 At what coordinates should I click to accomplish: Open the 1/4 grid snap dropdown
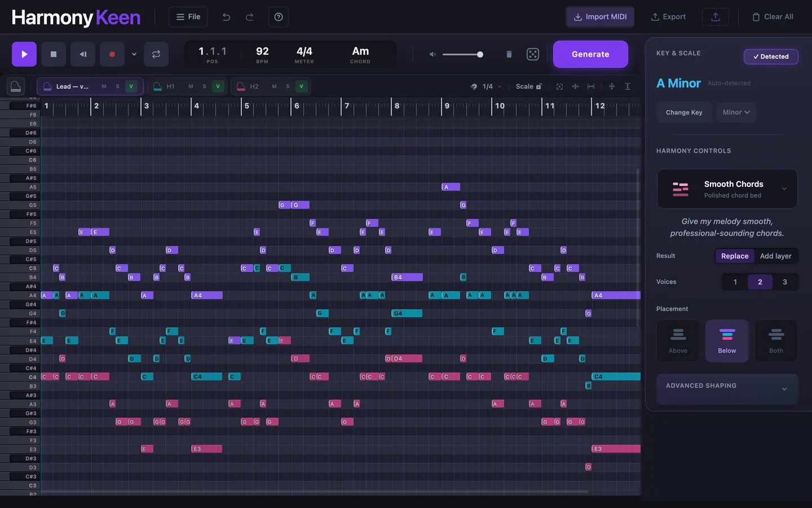pyautogui.click(x=487, y=86)
